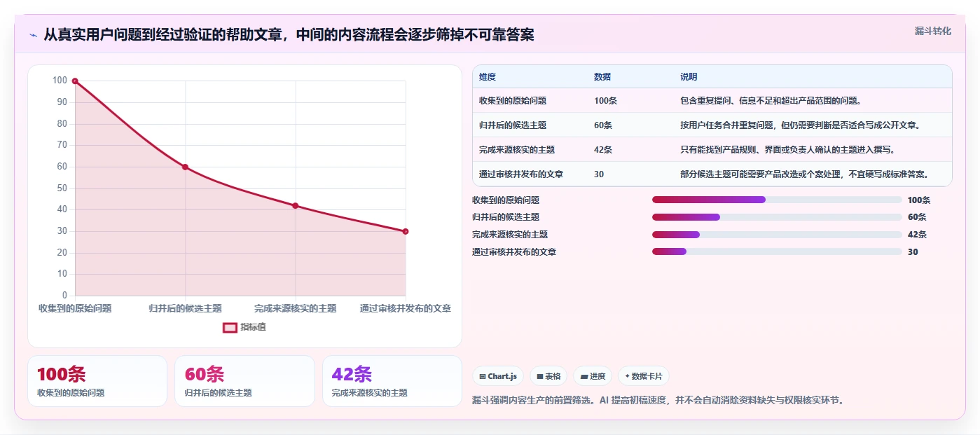Image resolution: width=980 pixels, height=435 pixels.
Task: Click the page title 从真实用户问题到经过验证的帮助文章
Action: pos(289,34)
